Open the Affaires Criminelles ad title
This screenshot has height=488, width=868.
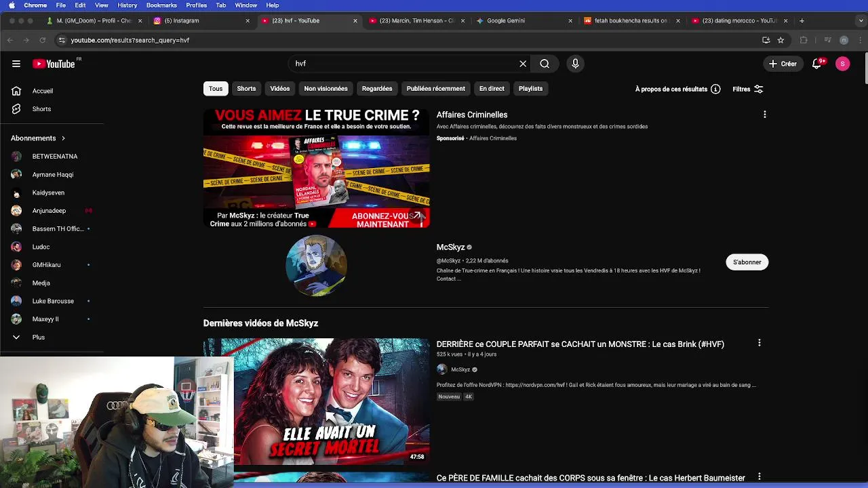(x=472, y=115)
